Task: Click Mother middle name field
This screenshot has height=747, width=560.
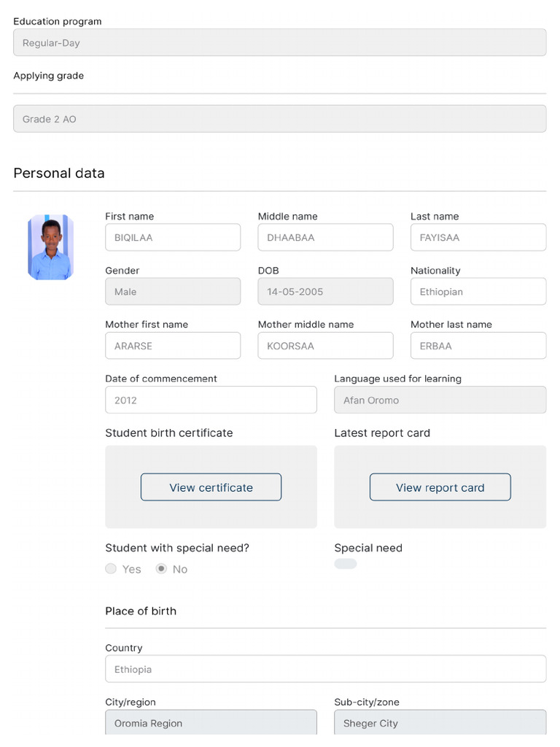Action: [325, 346]
